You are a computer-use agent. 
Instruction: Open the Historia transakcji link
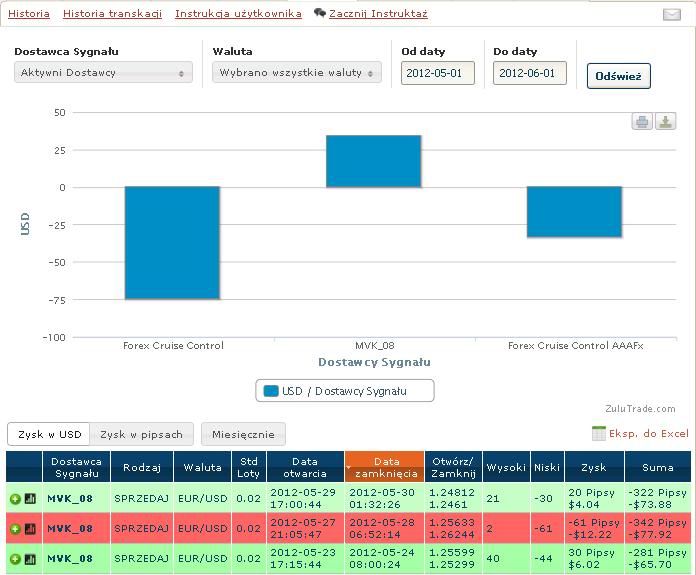point(112,13)
